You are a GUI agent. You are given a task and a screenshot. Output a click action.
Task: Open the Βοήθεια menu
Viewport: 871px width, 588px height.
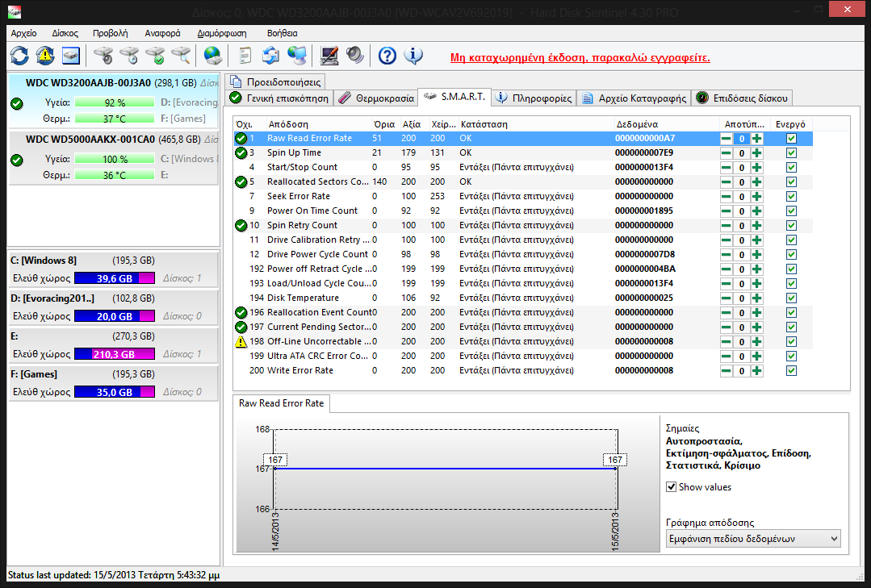[x=283, y=33]
